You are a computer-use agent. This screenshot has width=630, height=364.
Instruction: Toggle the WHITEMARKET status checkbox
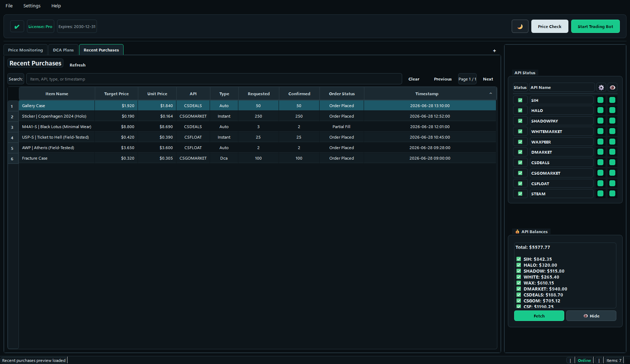520,131
